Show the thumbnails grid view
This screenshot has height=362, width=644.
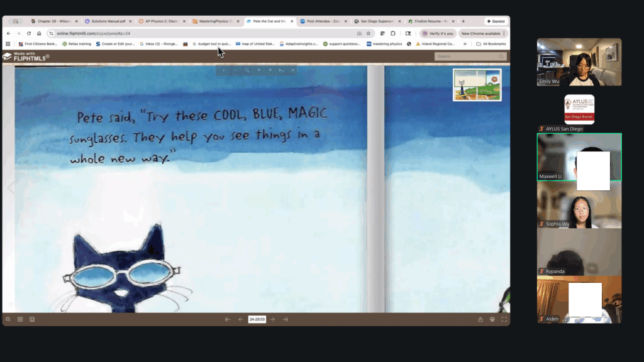(20, 319)
